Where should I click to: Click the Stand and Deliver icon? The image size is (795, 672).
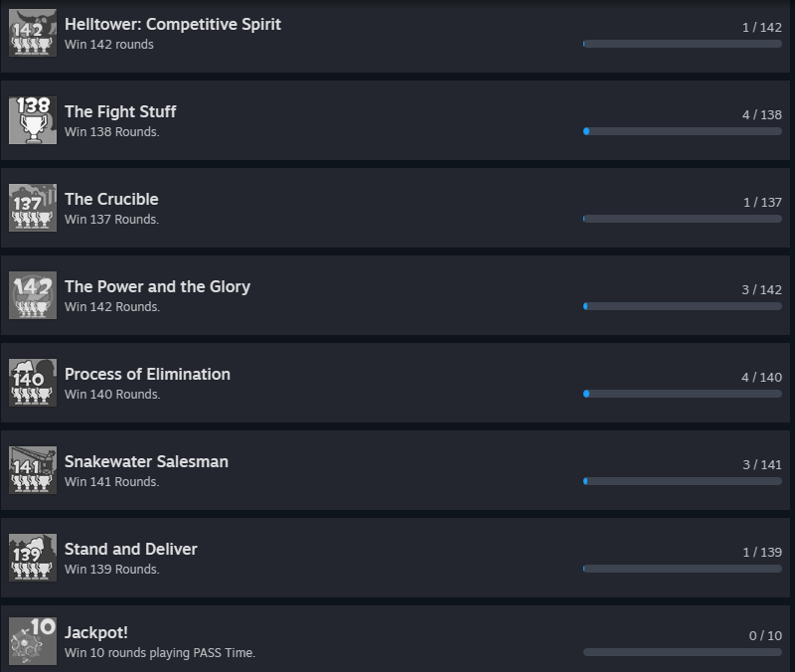[x=33, y=558]
